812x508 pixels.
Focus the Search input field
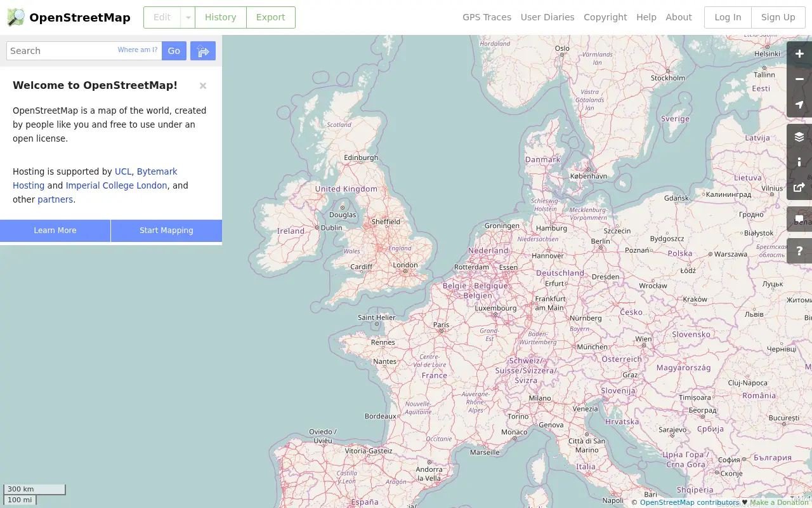[x=84, y=51]
